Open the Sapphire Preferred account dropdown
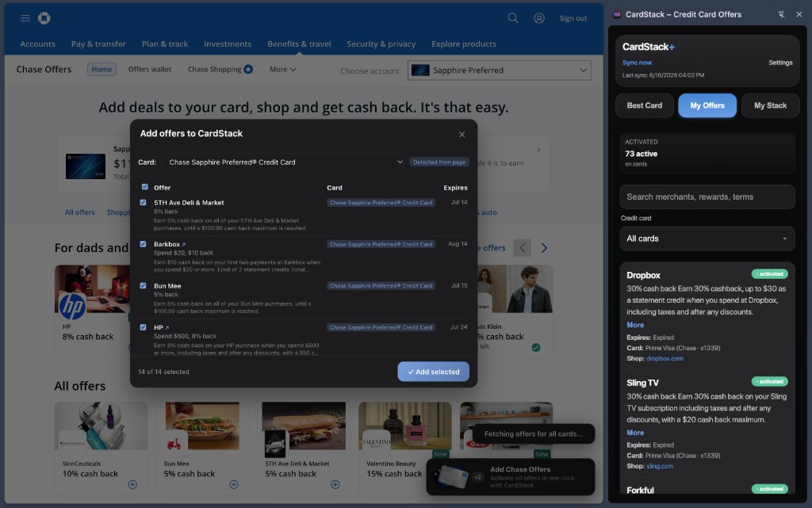812x508 pixels. tap(500, 71)
